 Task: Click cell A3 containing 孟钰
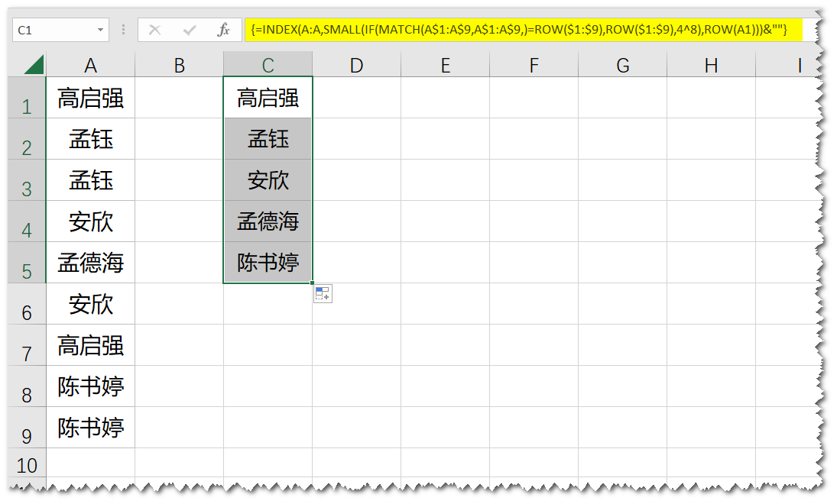tap(90, 180)
